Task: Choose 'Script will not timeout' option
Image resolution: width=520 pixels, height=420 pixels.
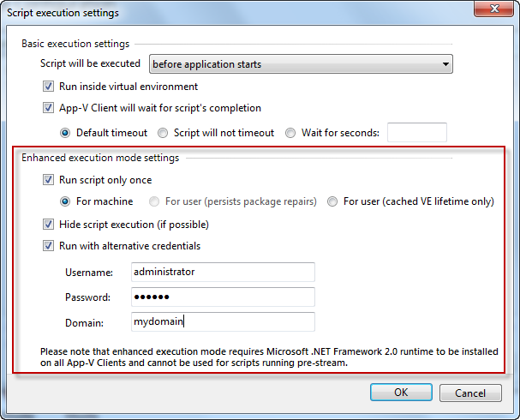Action: coord(163,133)
